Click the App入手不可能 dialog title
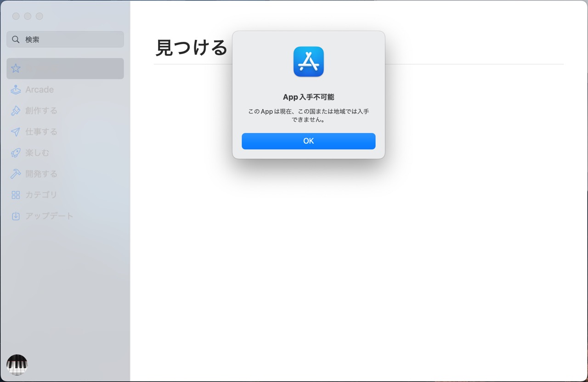 [309, 97]
